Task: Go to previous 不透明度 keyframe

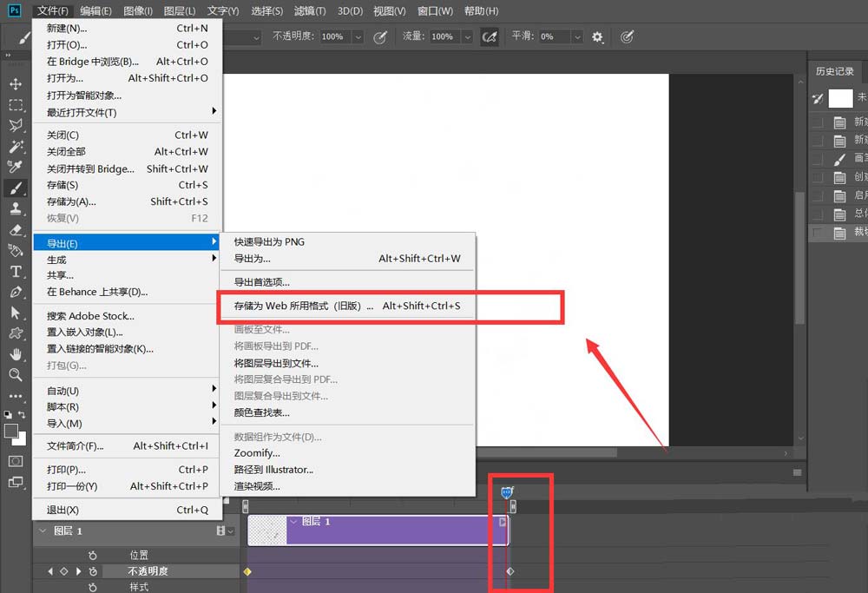Action: (x=50, y=570)
